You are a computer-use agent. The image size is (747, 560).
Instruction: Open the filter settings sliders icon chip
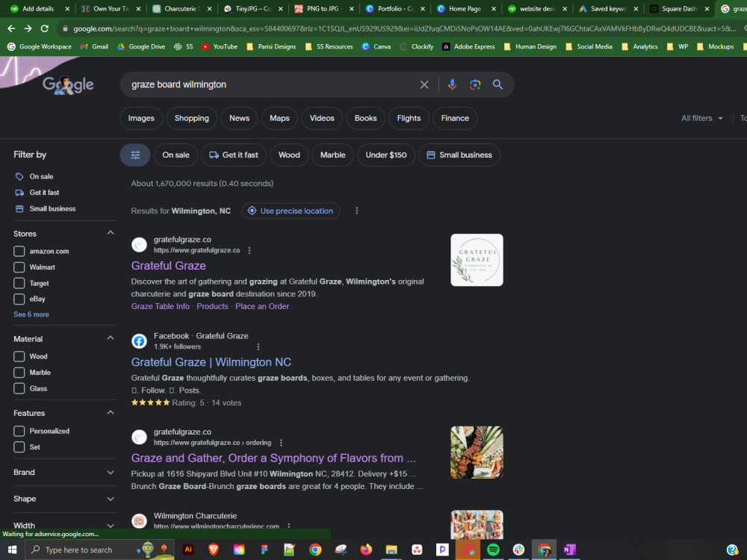click(x=135, y=155)
